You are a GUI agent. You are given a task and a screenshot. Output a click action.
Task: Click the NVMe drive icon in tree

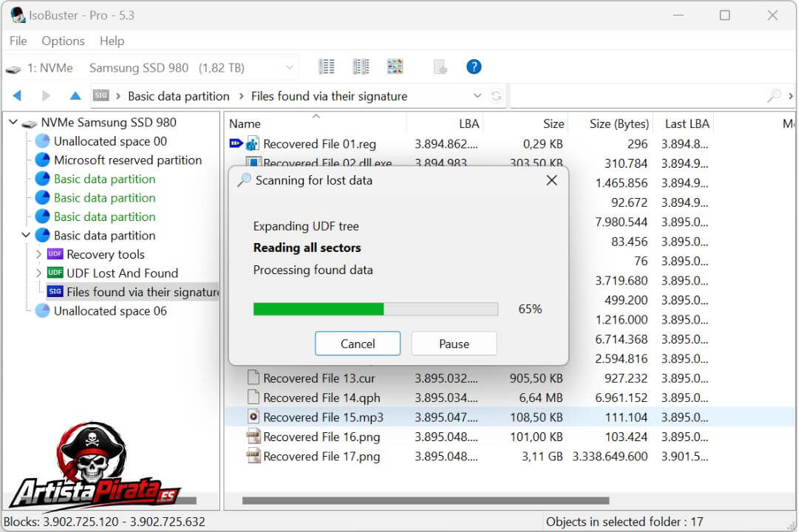point(30,123)
